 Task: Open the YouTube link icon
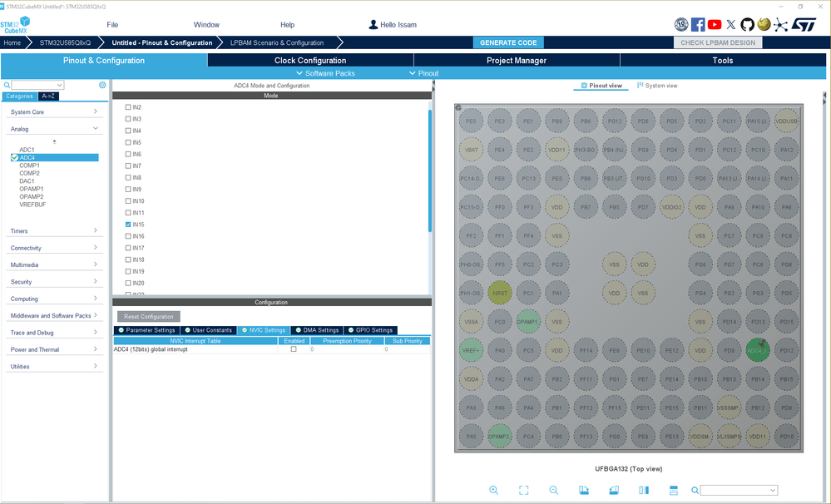(715, 24)
